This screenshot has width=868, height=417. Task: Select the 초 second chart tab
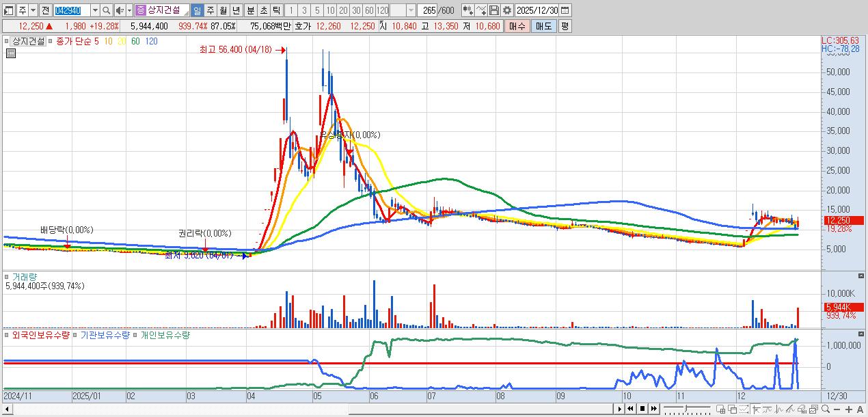pyautogui.click(x=264, y=10)
